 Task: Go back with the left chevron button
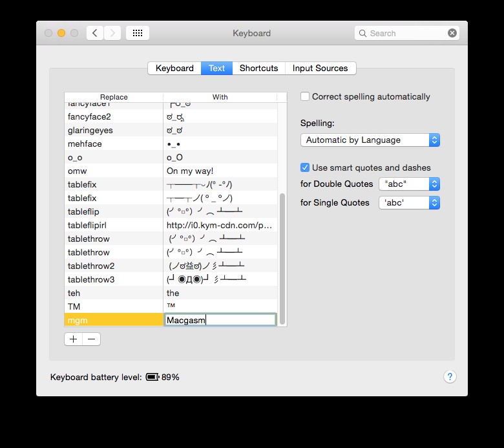click(95, 33)
